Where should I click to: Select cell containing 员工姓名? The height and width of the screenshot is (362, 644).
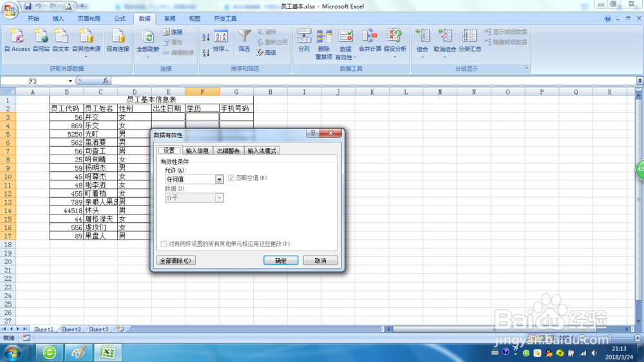[x=100, y=108]
